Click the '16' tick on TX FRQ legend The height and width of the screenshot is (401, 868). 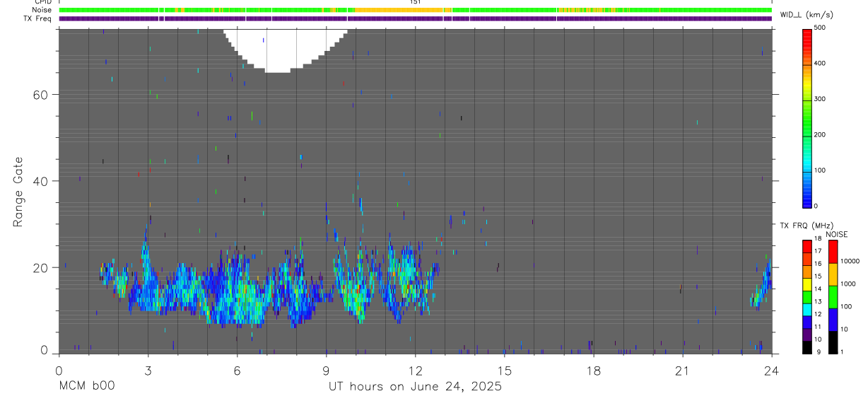[818, 264]
